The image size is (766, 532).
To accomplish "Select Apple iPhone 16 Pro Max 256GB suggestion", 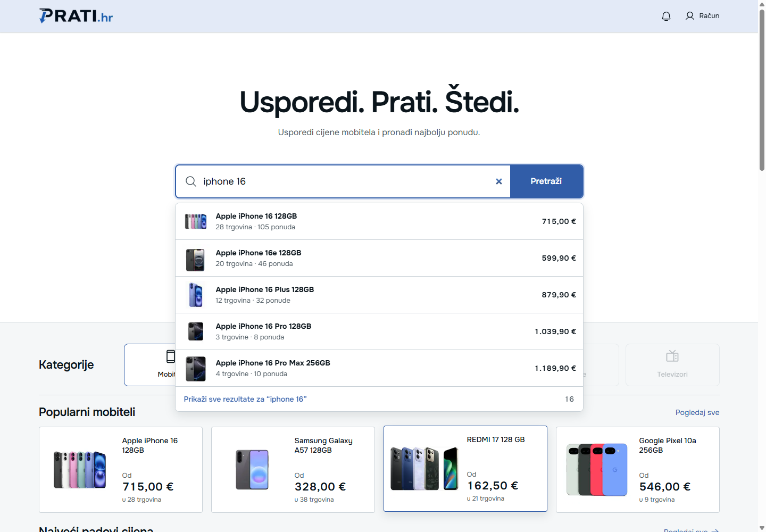I will (379, 368).
